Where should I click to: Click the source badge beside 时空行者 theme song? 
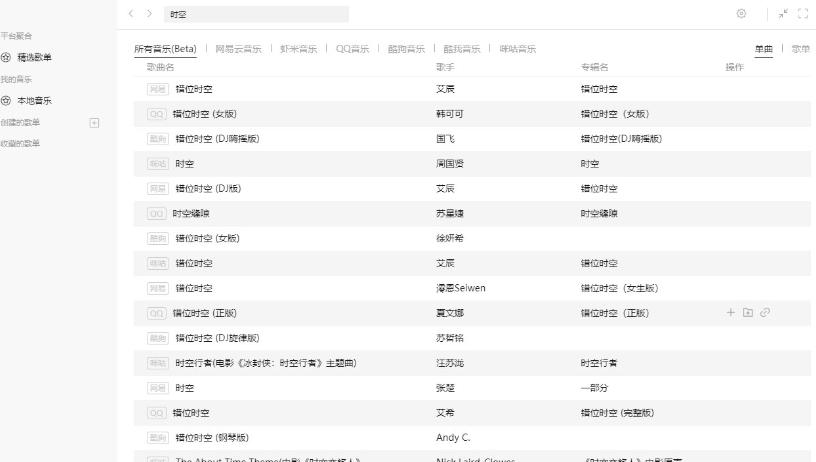(x=158, y=363)
